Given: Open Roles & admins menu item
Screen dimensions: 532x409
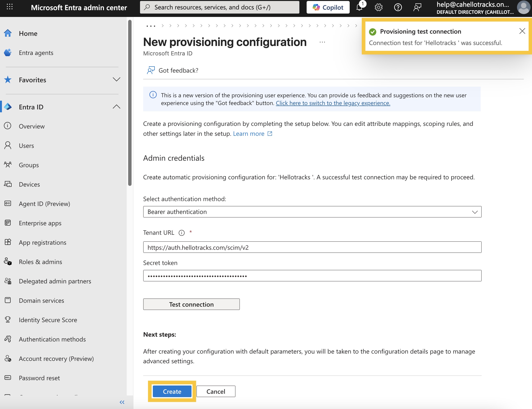Looking at the screenshot, I should pyautogui.click(x=40, y=262).
